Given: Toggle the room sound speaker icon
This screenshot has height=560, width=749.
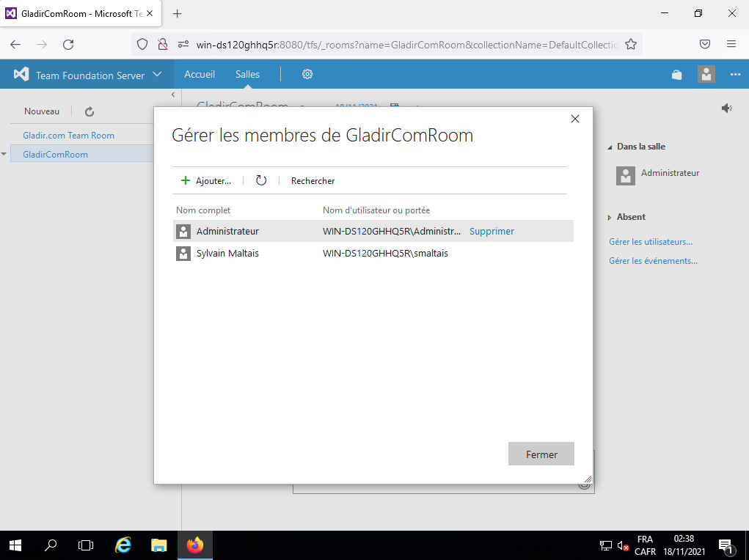Looking at the screenshot, I should [726, 108].
